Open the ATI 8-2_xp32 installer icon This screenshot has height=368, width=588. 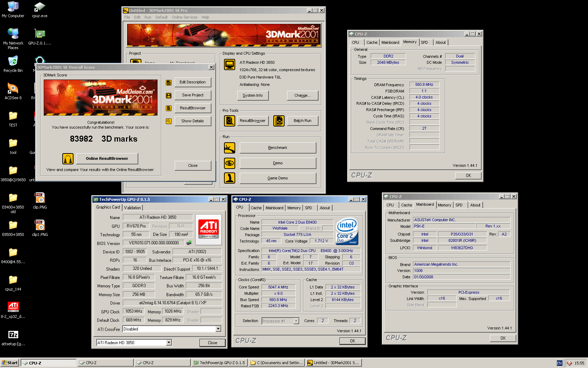(x=13, y=307)
